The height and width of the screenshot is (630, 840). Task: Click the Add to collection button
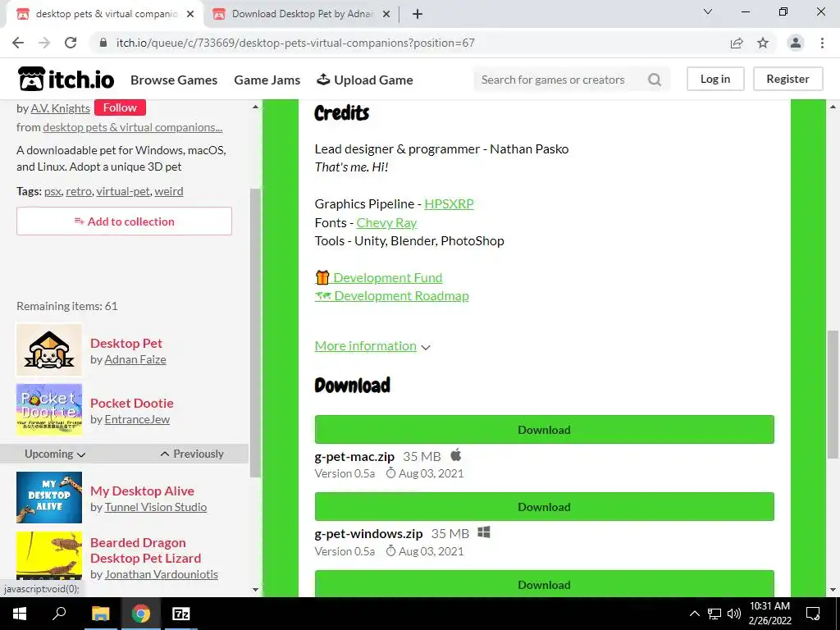(x=125, y=221)
